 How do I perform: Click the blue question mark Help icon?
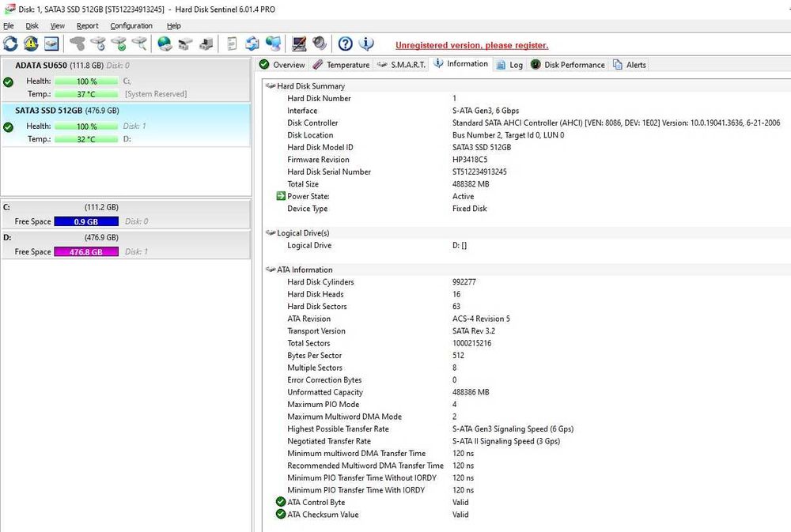point(345,43)
